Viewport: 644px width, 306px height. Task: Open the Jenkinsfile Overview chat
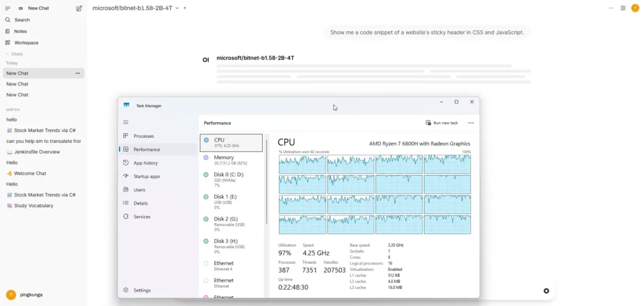tap(43, 152)
